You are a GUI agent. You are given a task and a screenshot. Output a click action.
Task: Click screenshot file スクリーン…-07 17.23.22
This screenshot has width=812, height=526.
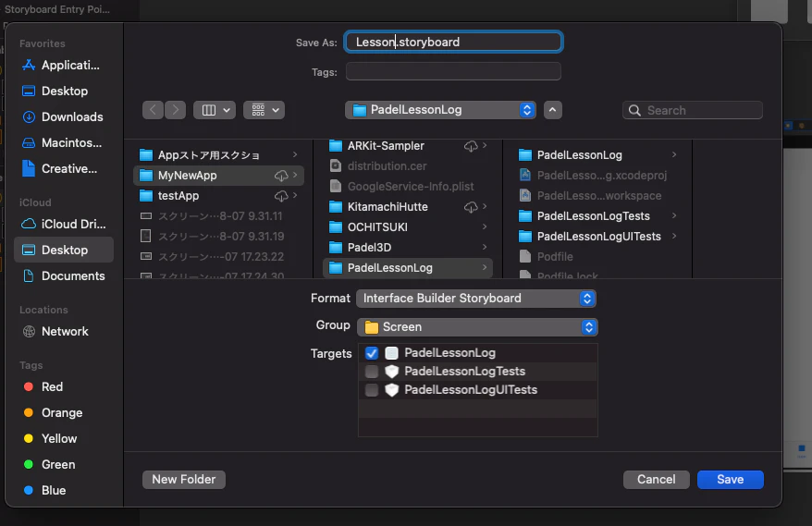(x=218, y=257)
